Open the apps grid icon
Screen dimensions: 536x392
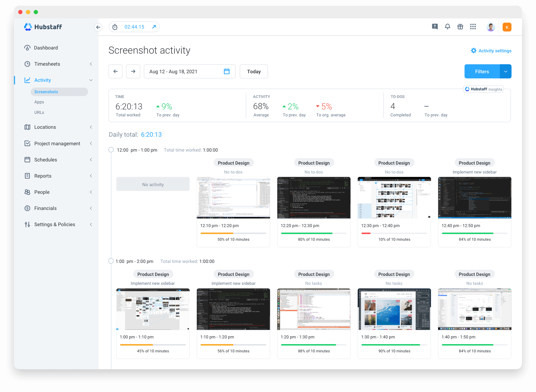pos(473,27)
